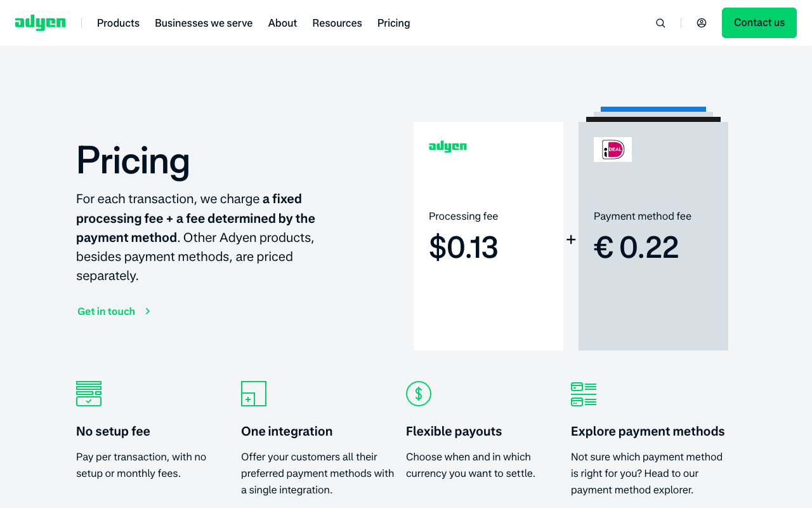
Task: Click the One integration heading
Action: point(287,431)
